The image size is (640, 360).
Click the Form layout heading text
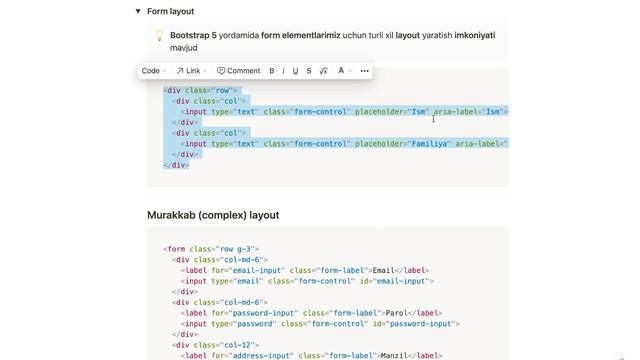coord(171,11)
